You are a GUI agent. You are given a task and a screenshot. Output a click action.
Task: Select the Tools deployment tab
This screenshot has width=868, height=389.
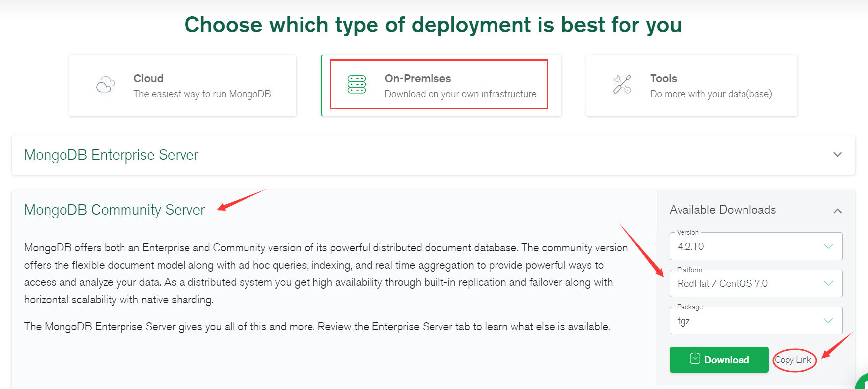click(x=691, y=86)
